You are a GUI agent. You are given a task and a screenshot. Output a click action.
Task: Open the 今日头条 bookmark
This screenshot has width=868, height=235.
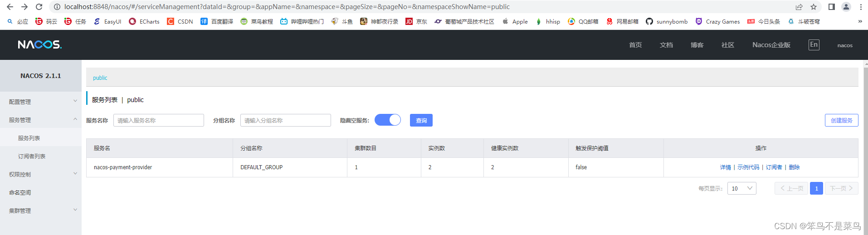764,21
